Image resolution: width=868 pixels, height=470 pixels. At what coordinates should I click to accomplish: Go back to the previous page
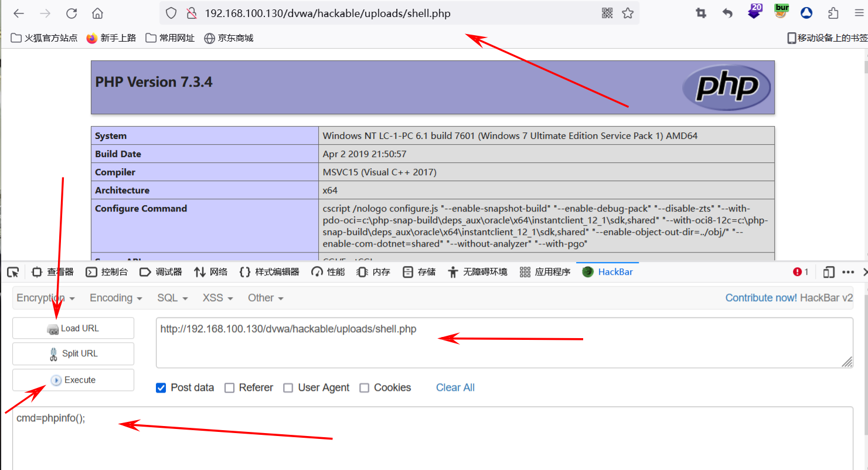click(19, 13)
